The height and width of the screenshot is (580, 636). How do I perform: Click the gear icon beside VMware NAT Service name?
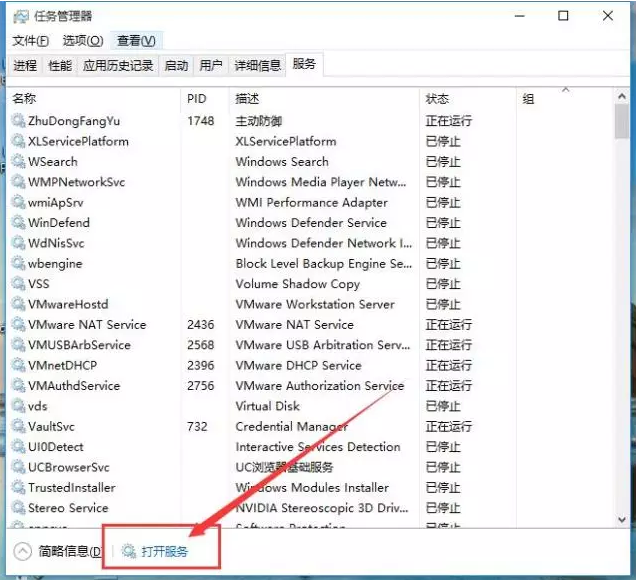(x=18, y=324)
